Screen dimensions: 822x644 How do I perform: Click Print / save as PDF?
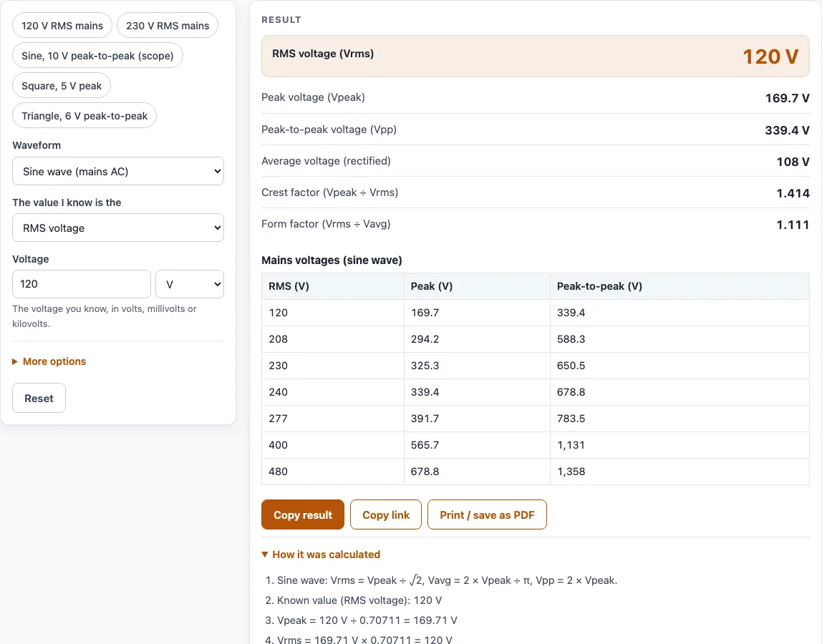coord(487,515)
